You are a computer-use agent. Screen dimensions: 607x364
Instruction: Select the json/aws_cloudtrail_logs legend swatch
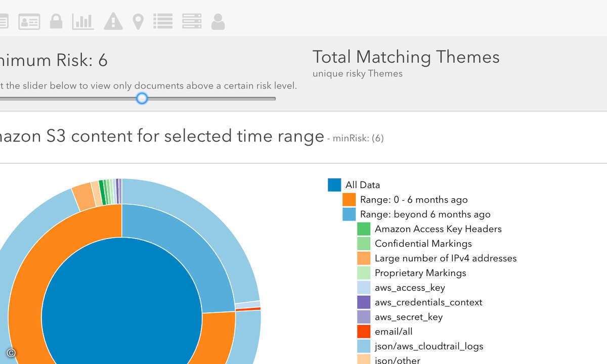pos(364,346)
